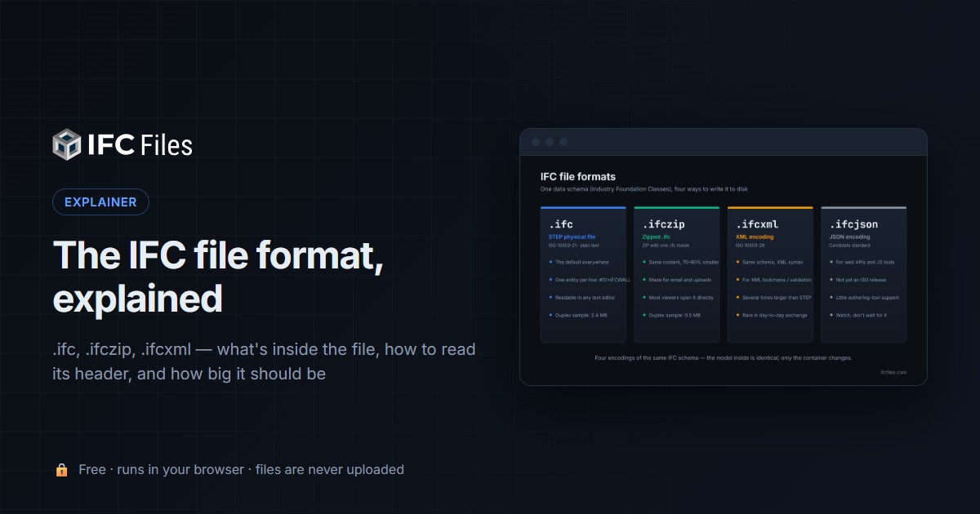980x514 pixels.
Task: Click the headline "The IFC file format, explained"
Action: pyautogui.click(x=218, y=277)
